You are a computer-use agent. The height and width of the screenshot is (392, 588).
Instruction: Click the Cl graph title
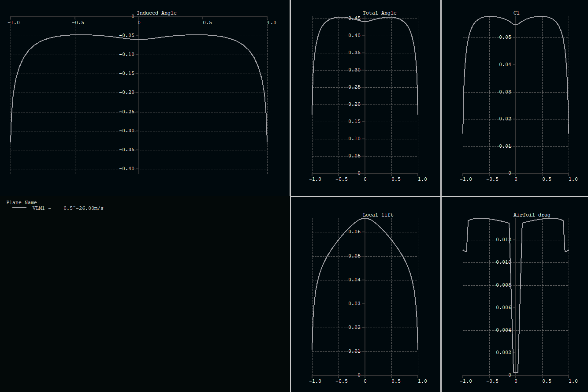click(x=517, y=13)
